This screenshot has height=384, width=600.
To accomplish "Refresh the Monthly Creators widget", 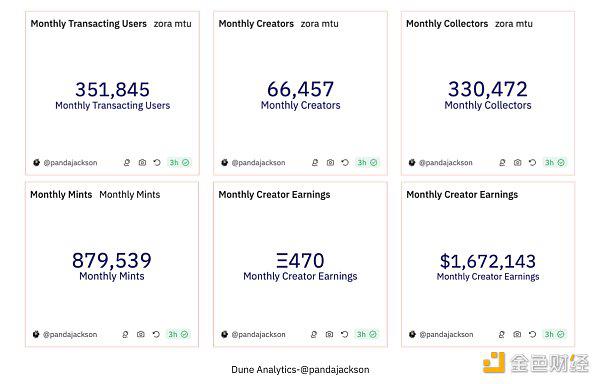I will click(345, 163).
